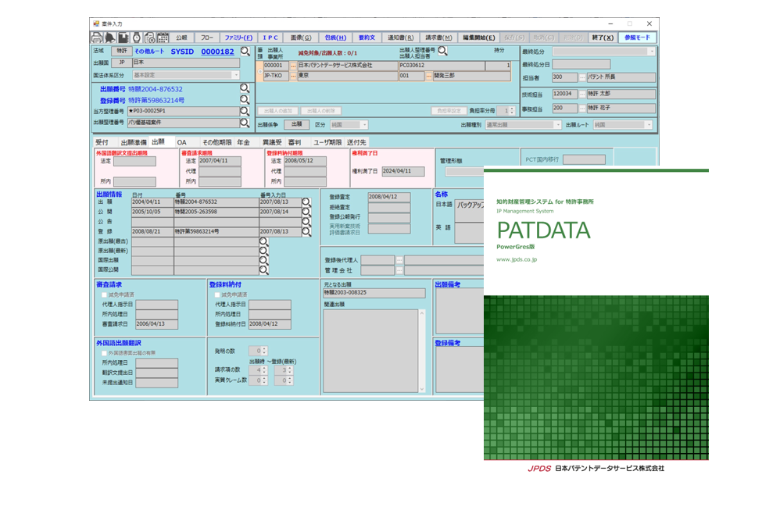The width and height of the screenshot is (762, 532).
Task: Click magnifier in 原出願(最古) row
Action: (x=264, y=241)
